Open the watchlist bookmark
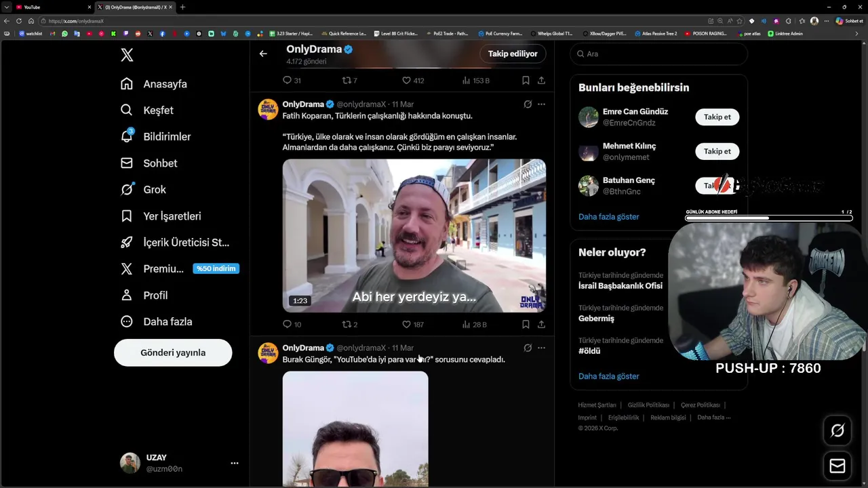 pos(31,33)
